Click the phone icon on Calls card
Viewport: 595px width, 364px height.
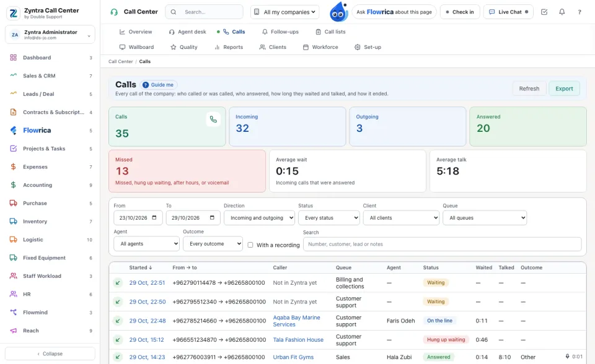point(213,119)
